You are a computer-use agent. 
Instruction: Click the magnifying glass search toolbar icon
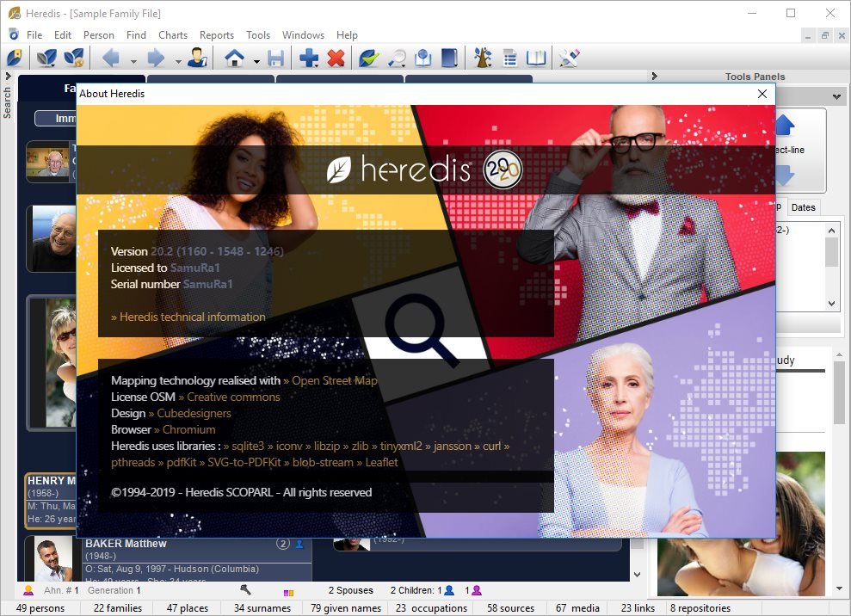397,58
